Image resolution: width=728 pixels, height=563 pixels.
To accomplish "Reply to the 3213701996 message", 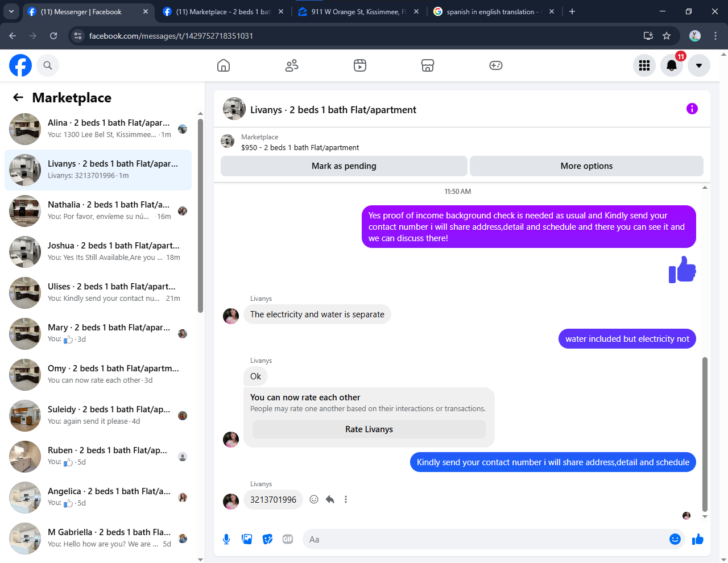I will pyautogui.click(x=330, y=499).
